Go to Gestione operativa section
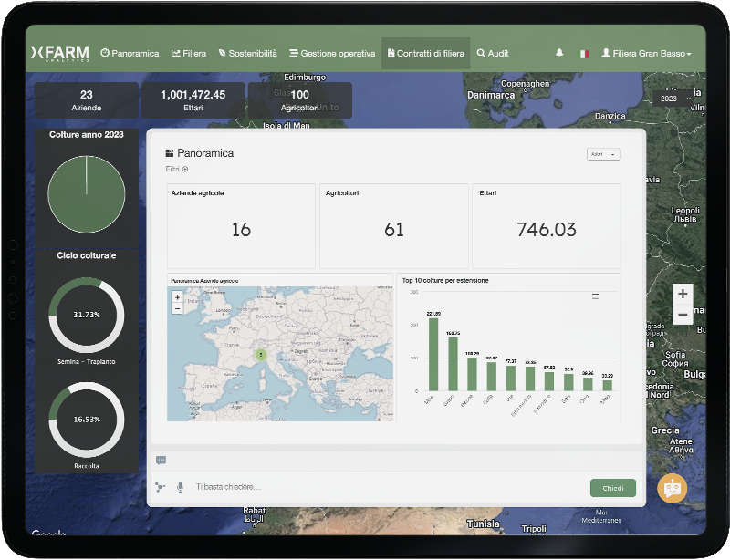Screen dimensions: 730x560 click(x=331, y=54)
